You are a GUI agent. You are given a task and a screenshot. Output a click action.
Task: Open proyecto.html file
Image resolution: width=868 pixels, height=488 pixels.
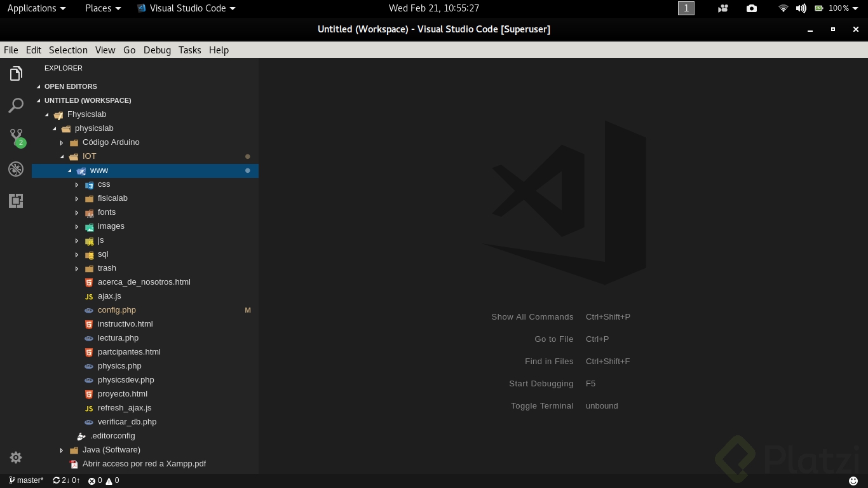[145, 394]
